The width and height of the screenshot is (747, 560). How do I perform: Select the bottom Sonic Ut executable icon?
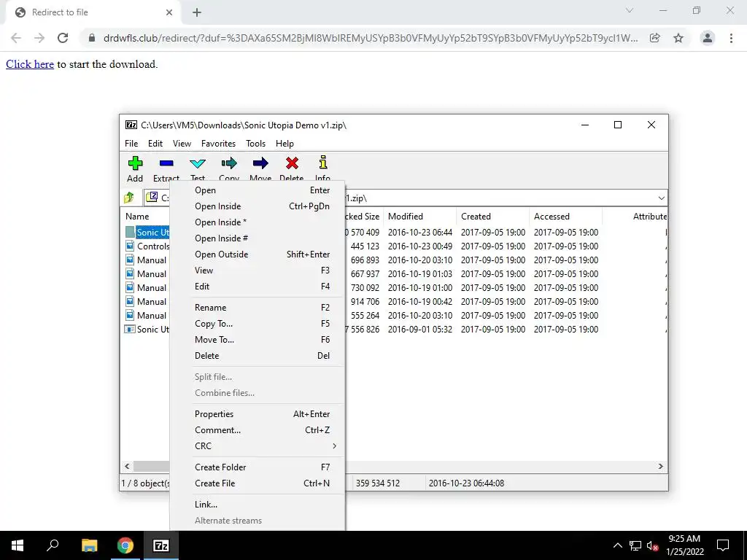point(130,329)
